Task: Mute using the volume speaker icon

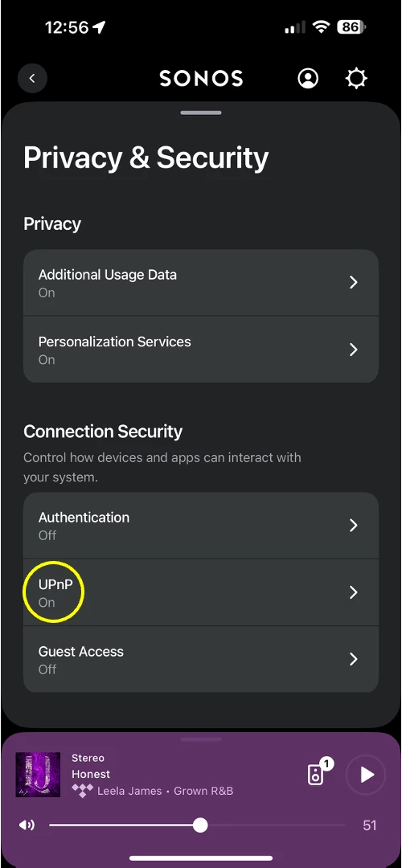Action: click(27, 825)
